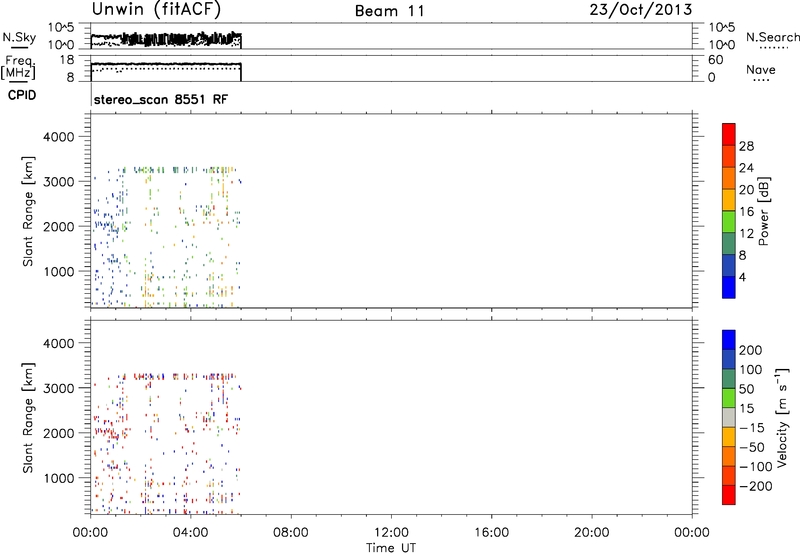The image size is (800, 554).
Task: Click the '16' label on power colorbar
Action: point(746,212)
